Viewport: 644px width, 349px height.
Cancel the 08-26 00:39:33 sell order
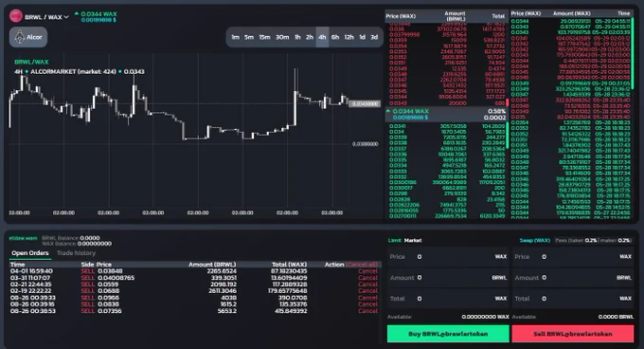[x=367, y=298]
